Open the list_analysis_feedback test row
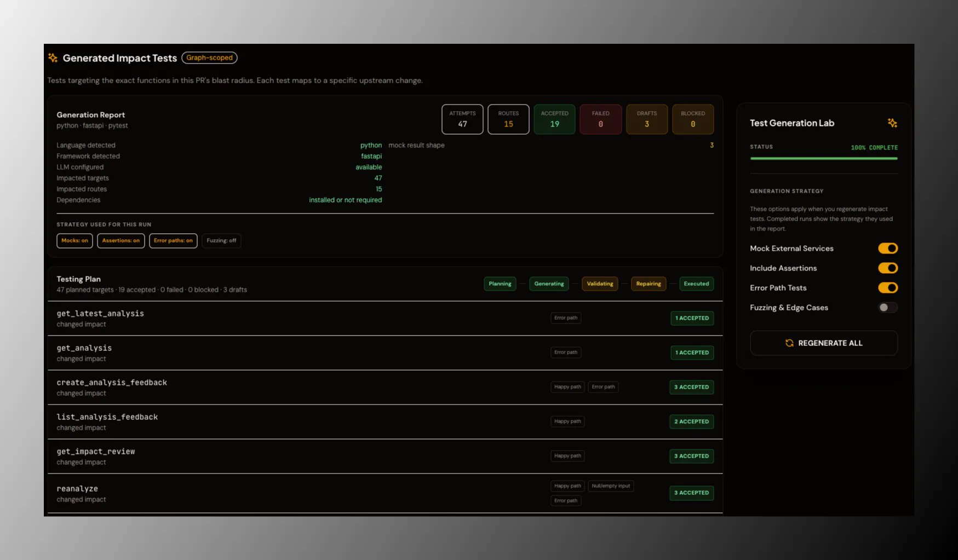This screenshot has height=560, width=958. (385, 422)
